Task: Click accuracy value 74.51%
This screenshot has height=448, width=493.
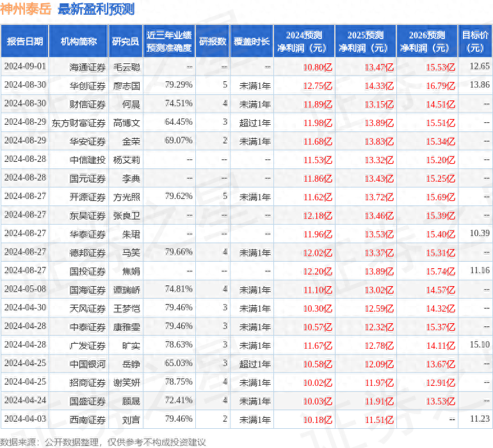Action: coord(179,104)
